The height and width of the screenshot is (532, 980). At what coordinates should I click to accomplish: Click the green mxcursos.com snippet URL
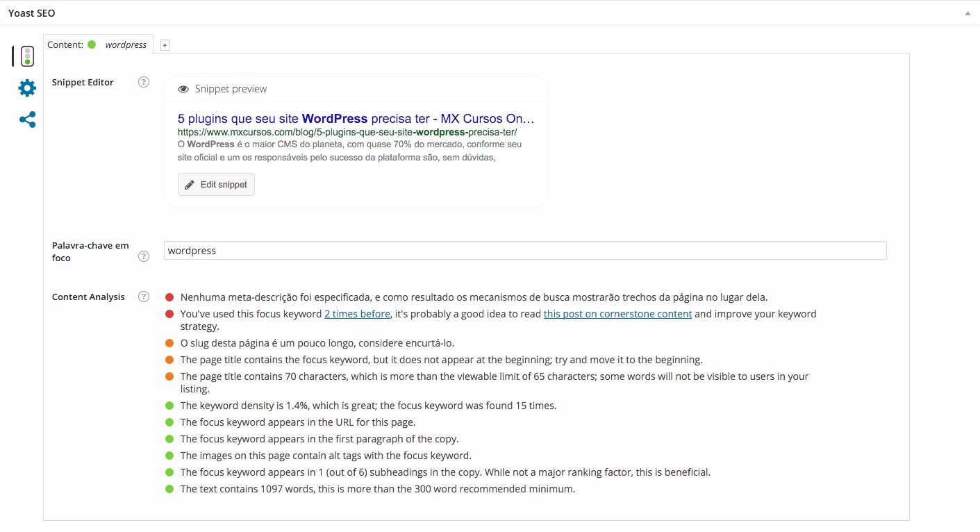coord(347,131)
